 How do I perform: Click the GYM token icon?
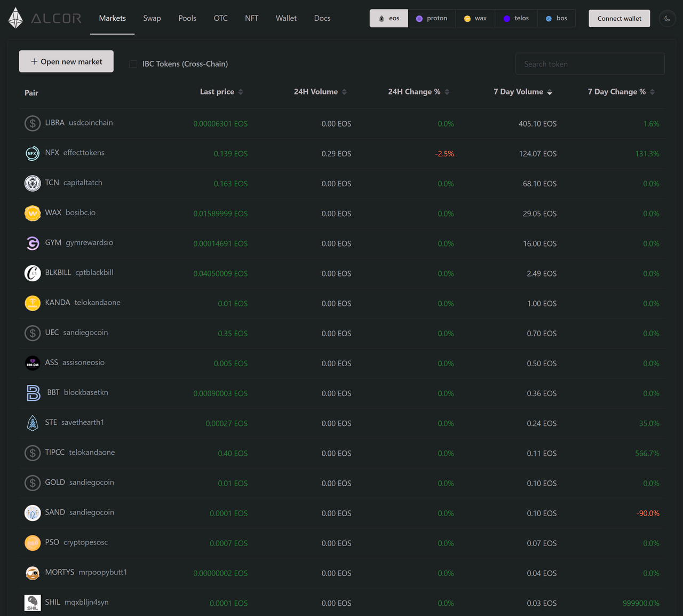coord(33,243)
